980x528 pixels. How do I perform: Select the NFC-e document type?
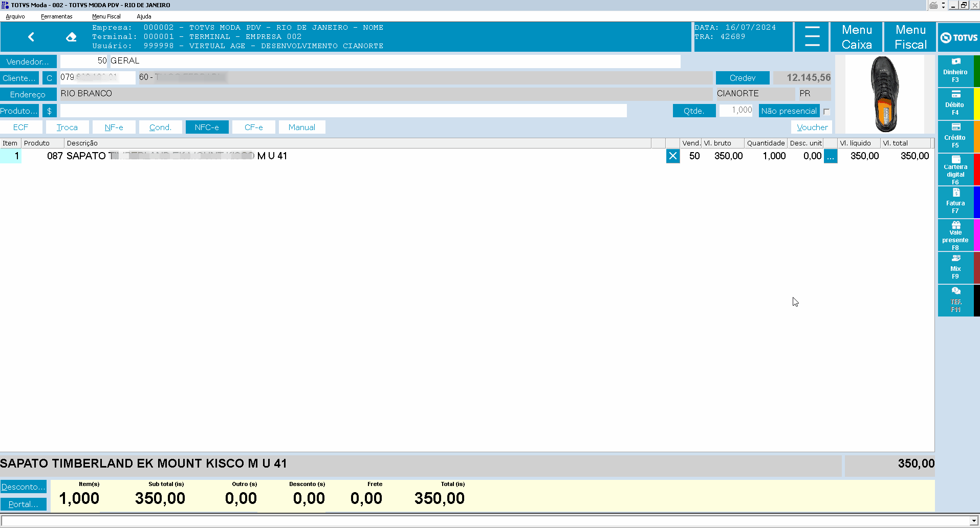[x=207, y=127]
